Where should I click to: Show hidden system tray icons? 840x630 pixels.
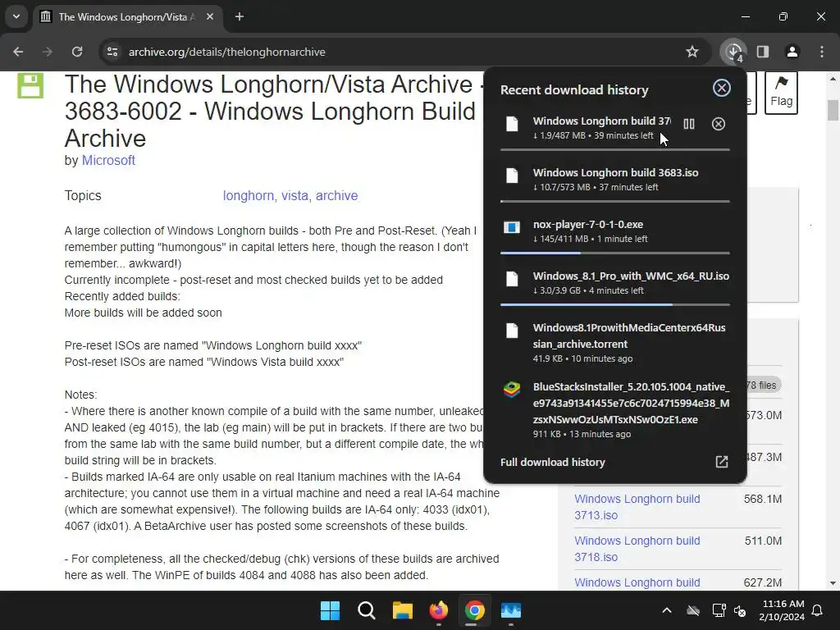(667, 610)
